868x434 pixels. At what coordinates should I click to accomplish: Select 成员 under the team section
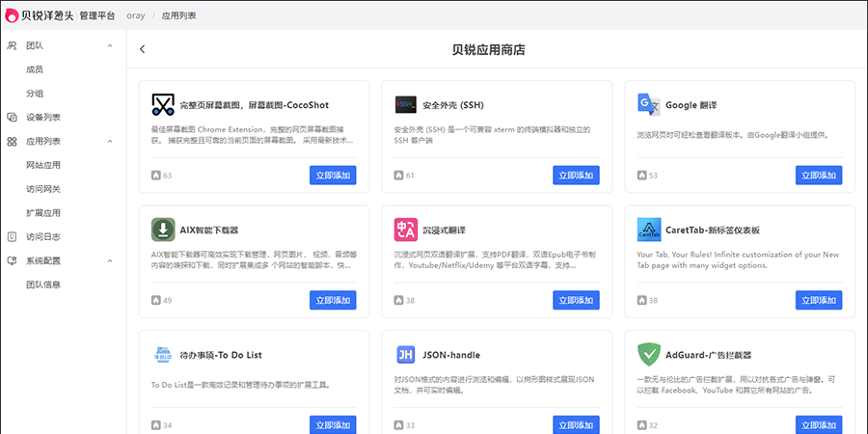[x=35, y=69]
